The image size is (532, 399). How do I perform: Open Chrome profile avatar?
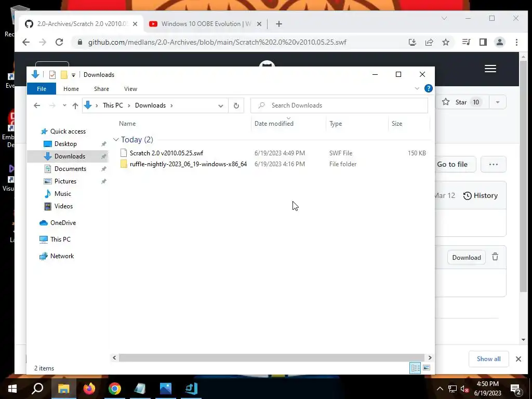(x=500, y=43)
